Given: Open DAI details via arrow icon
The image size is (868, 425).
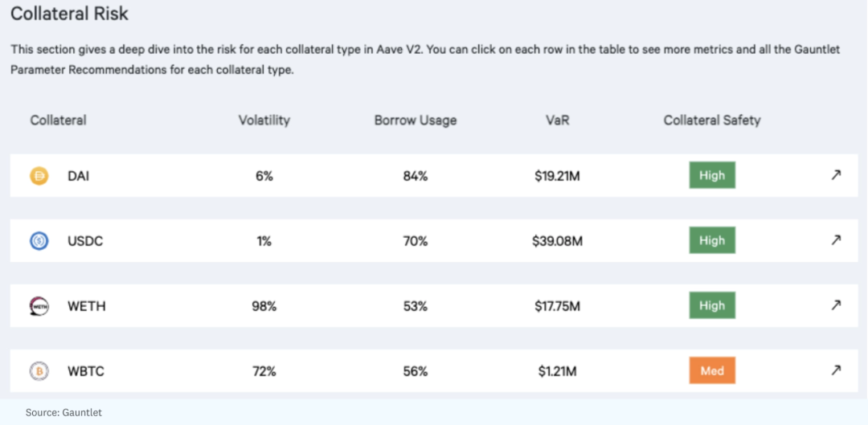Looking at the screenshot, I should click(x=836, y=175).
